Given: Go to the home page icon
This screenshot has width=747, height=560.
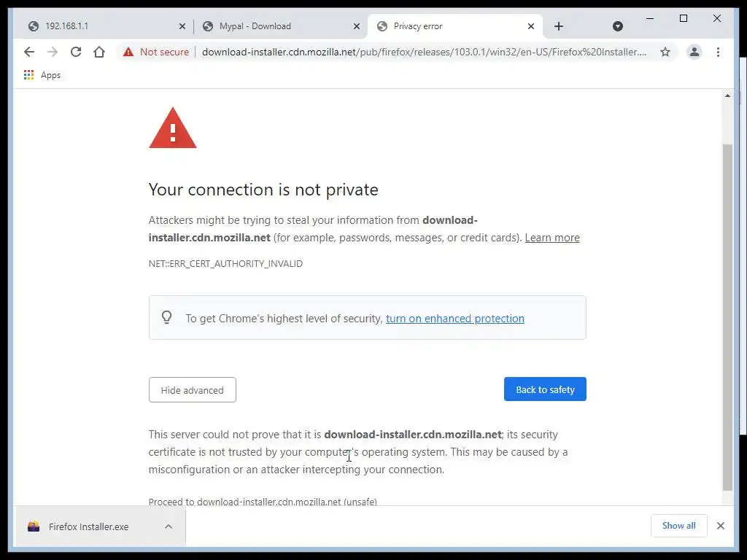Looking at the screenshot, I should pos(99,52).
